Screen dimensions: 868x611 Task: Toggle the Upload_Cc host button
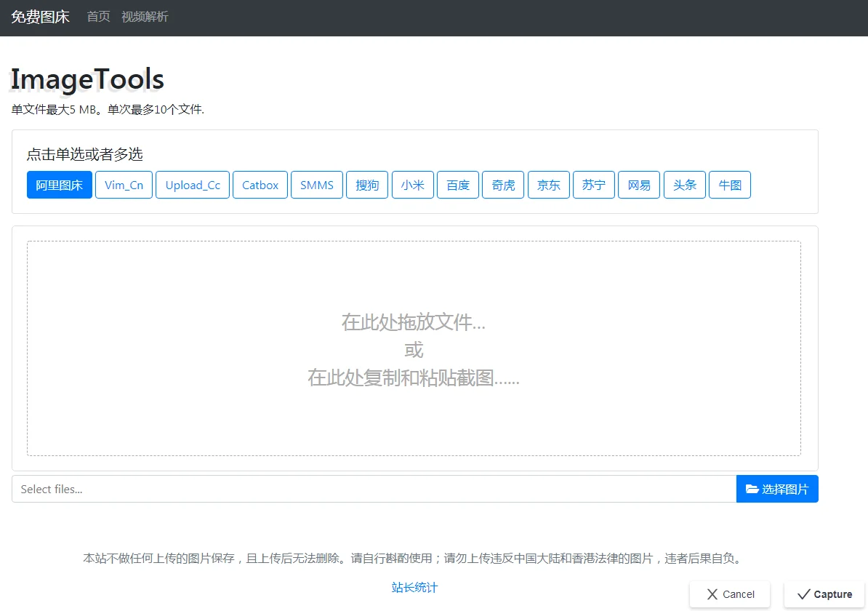[193, 185]
